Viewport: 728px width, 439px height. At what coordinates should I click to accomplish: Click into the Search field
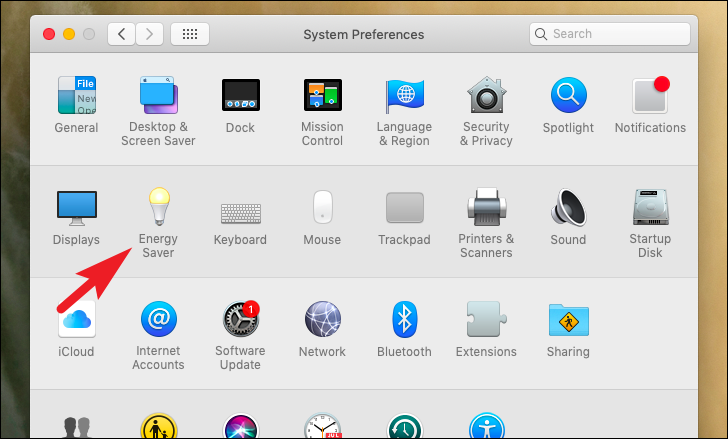pos(610,34)
